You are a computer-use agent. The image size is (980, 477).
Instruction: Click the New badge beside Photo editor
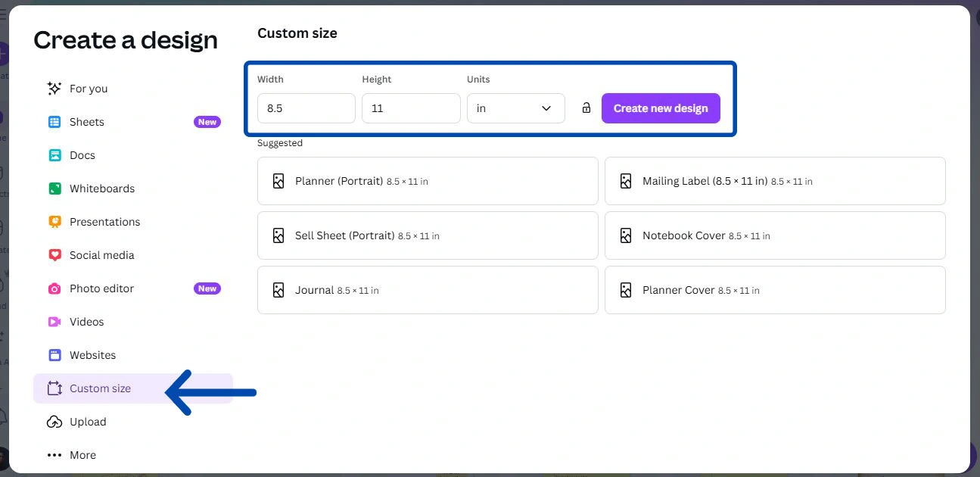pyautogui.click(x=207, y=288)
